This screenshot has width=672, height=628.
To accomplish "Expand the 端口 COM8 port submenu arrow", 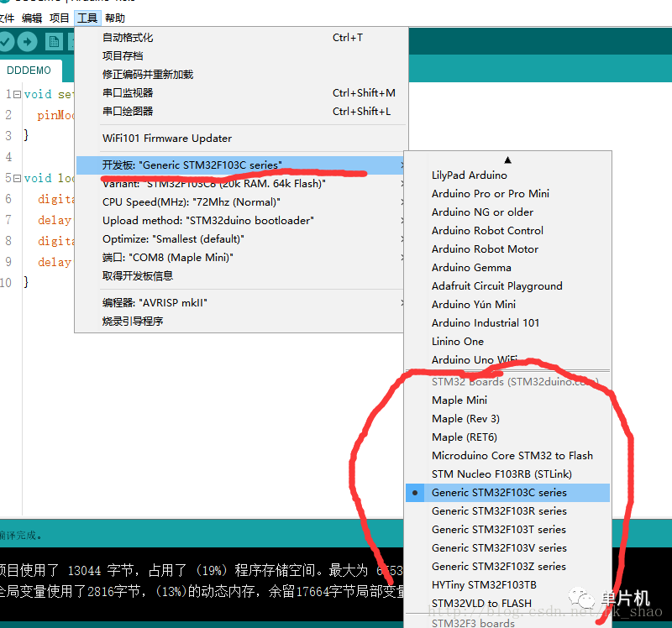I will (x=402, y=257).
